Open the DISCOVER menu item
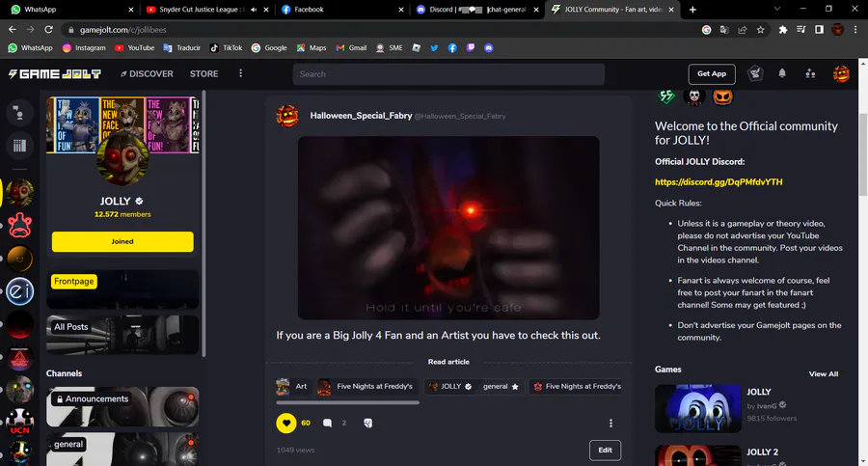The width and height of the screenshot is (868, 466). point(147,73)
